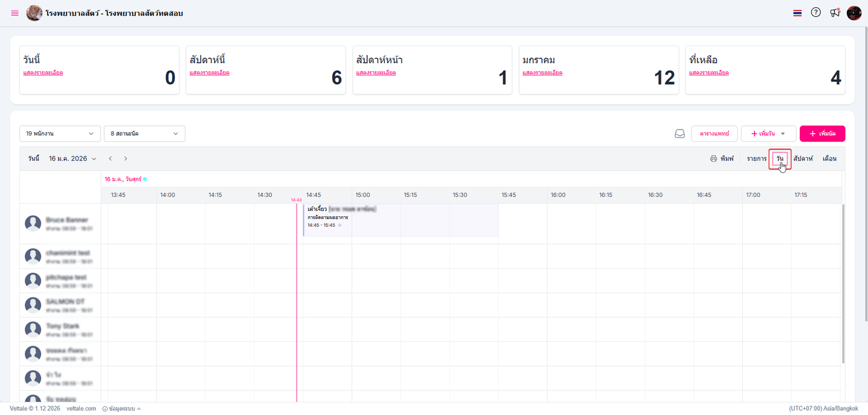Click the SALMON DT staff name
The image size is (868, 415).
[65, 302]
